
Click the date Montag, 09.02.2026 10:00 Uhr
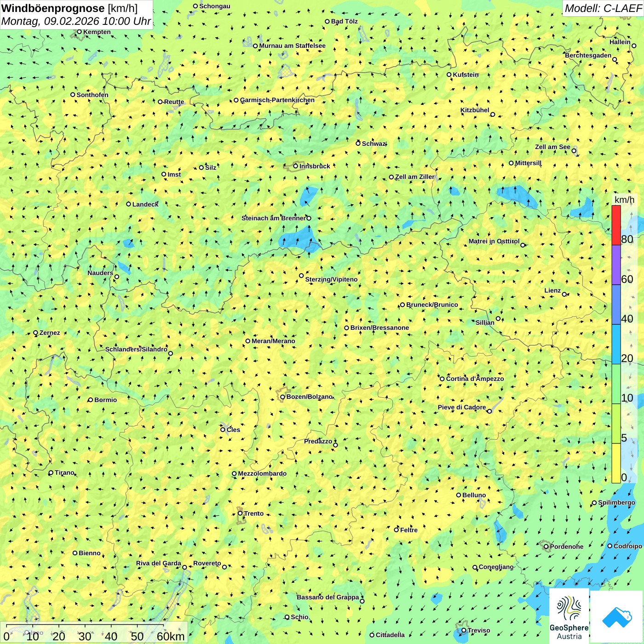76,21
